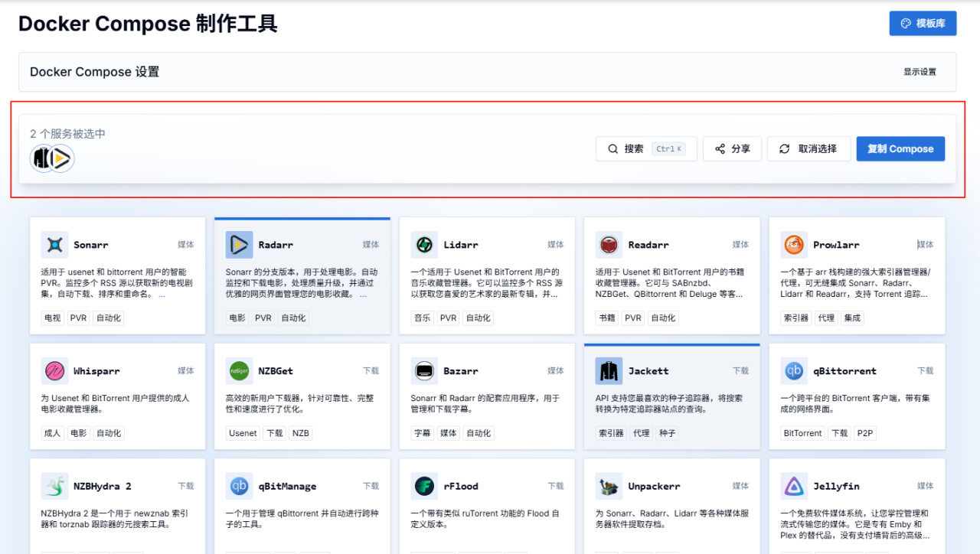
Task: Click the Whisparr card title
Action: (x=96, y=371)
